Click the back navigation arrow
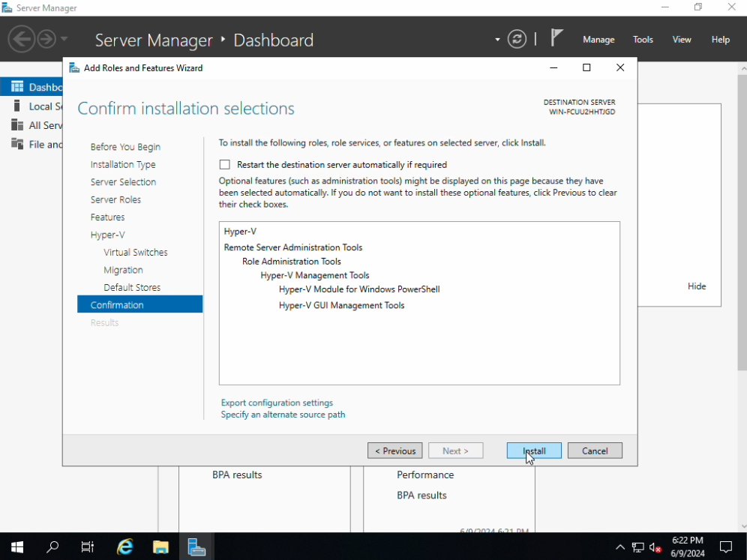 coord(22,39)
